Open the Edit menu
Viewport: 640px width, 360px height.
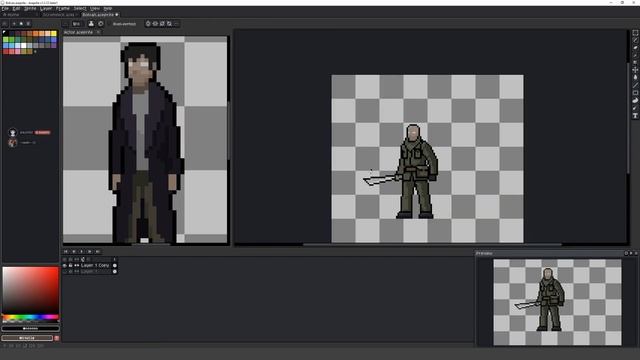(x=16, y=8)
